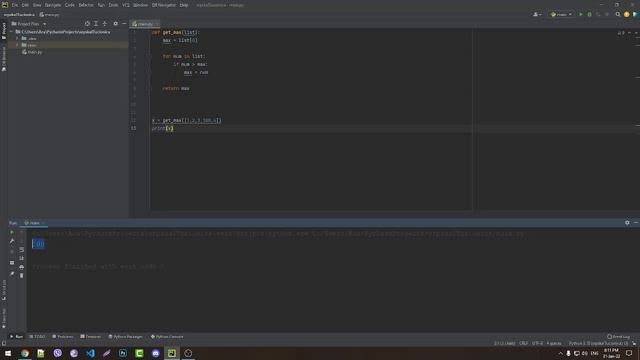Click the Search Everywhere magnifier icon
The width and height of the screenshot is (640, 360).
pyautogui.click(x=618, y=14)
